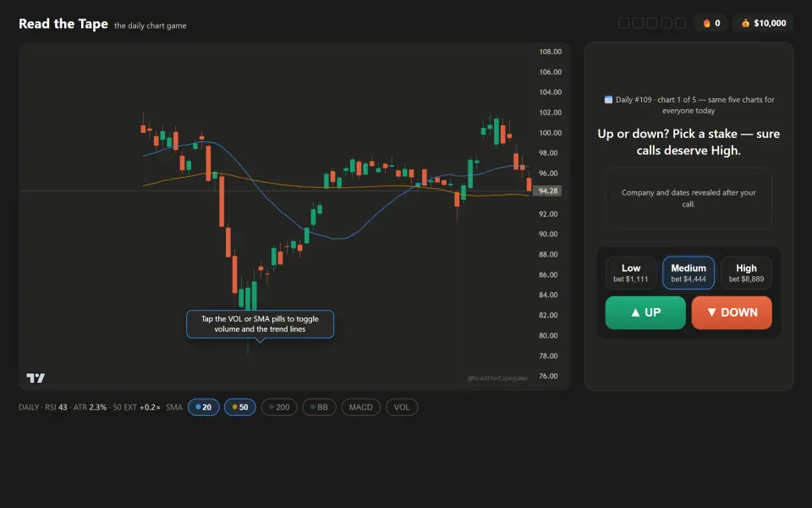Click the 76.00 price axis label
812x508 pixels.
548,376
